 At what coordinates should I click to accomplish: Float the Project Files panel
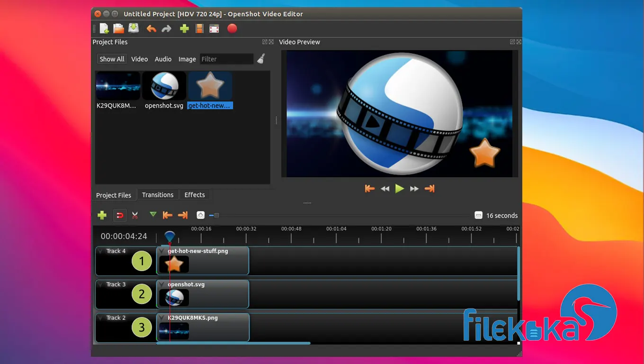(265, 42)
